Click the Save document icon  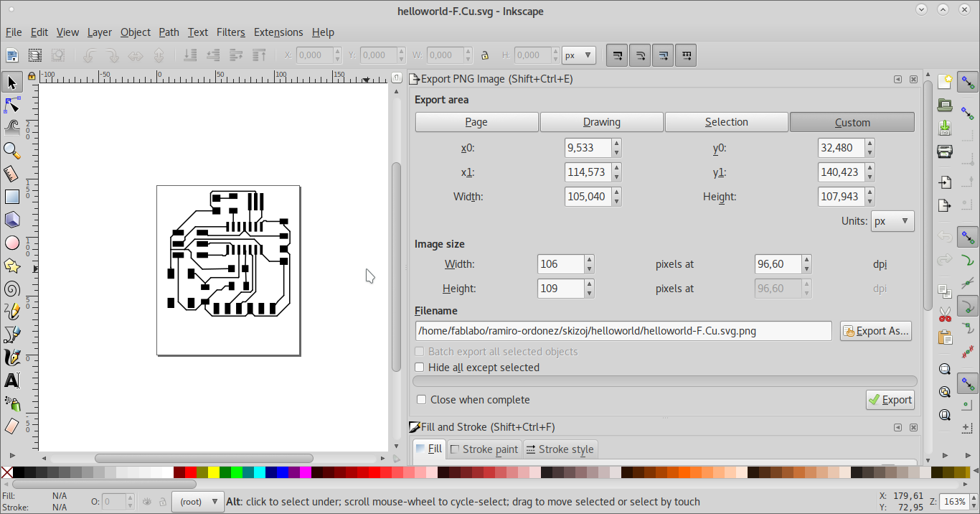click(x=946, y=128)
